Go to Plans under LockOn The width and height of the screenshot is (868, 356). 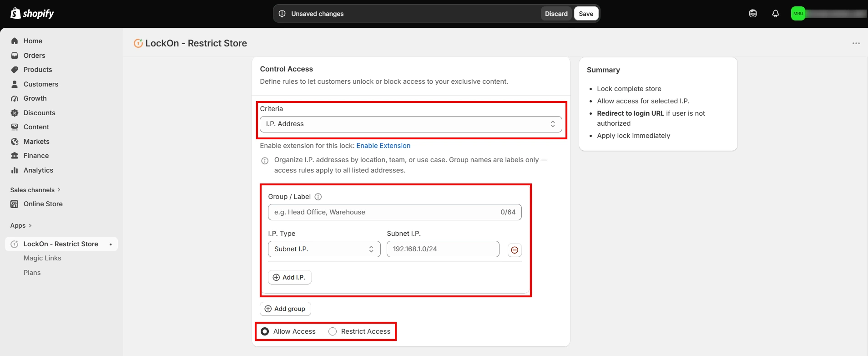coord(32,273)
